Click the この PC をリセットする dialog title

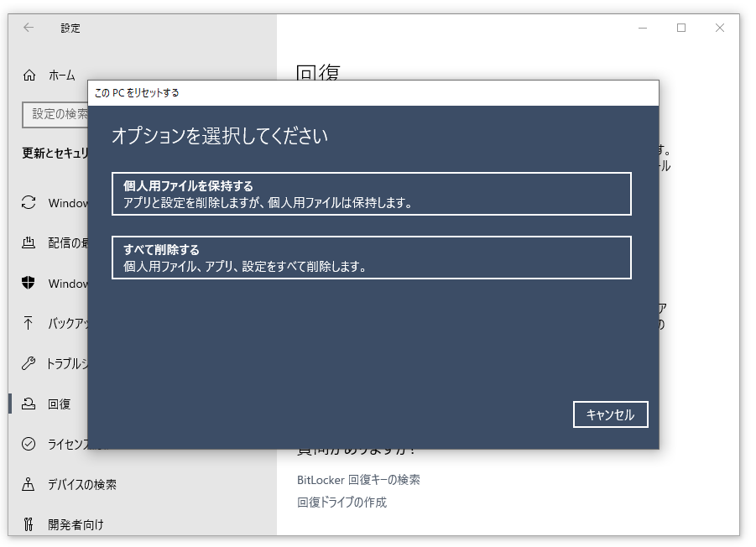137,92
